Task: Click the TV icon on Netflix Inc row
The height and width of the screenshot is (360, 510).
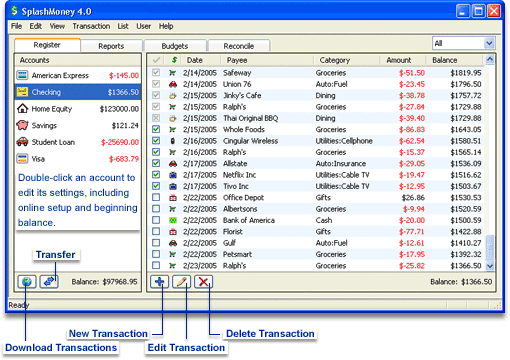Action: click(172, 175)
